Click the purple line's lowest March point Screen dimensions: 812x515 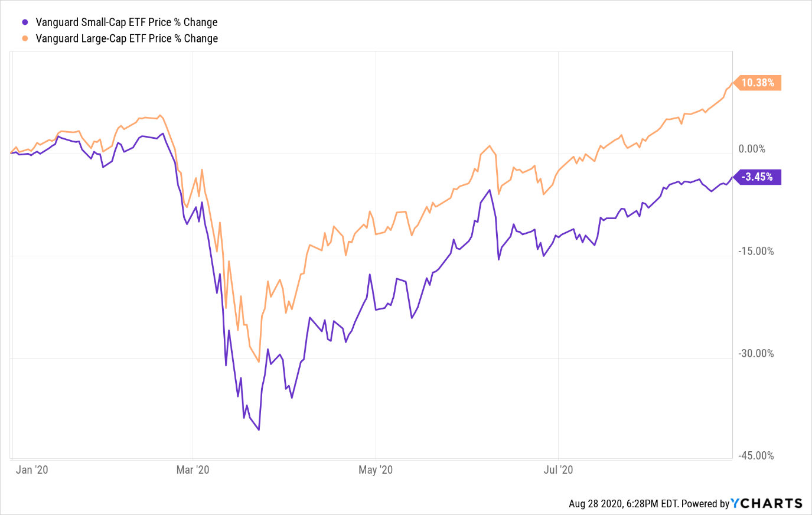(259, 429)
